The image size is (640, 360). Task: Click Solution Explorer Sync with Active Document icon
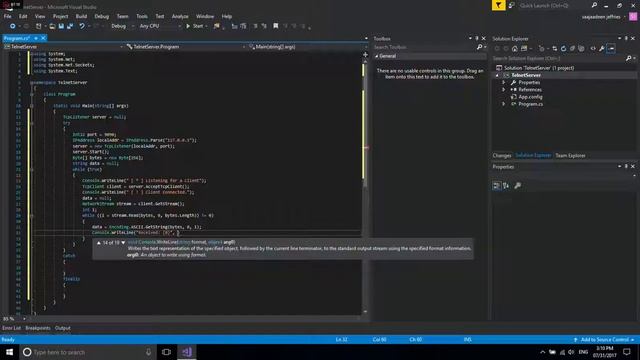tap(554, 49)
